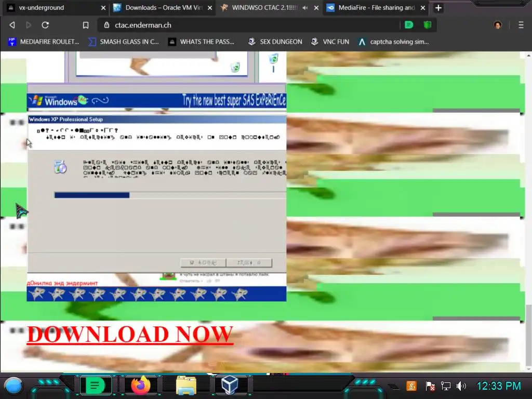Screen dimensions: 532x399
Task: Click the Windows XP Professional Setup title
Action: (66, 119)
